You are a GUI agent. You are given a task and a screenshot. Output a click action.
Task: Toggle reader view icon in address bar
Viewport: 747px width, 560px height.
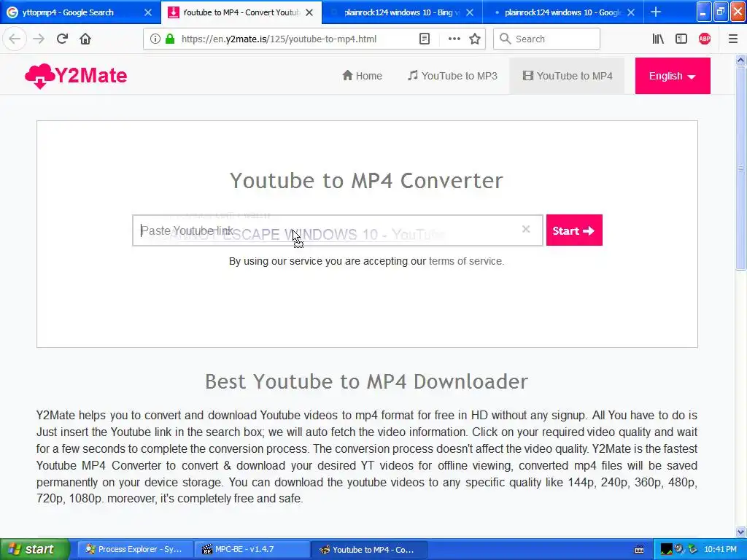425,39
